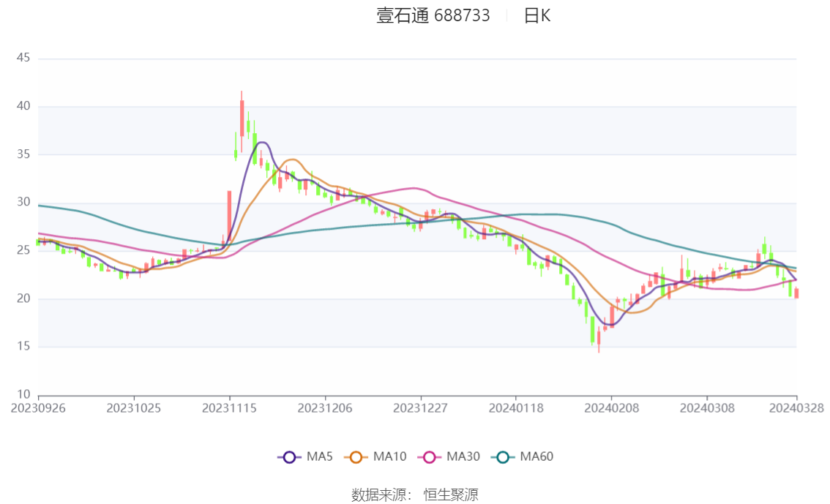Toggle the MA10 legend marker
Viewport: 830px width, 504px height.
(356, 457)
